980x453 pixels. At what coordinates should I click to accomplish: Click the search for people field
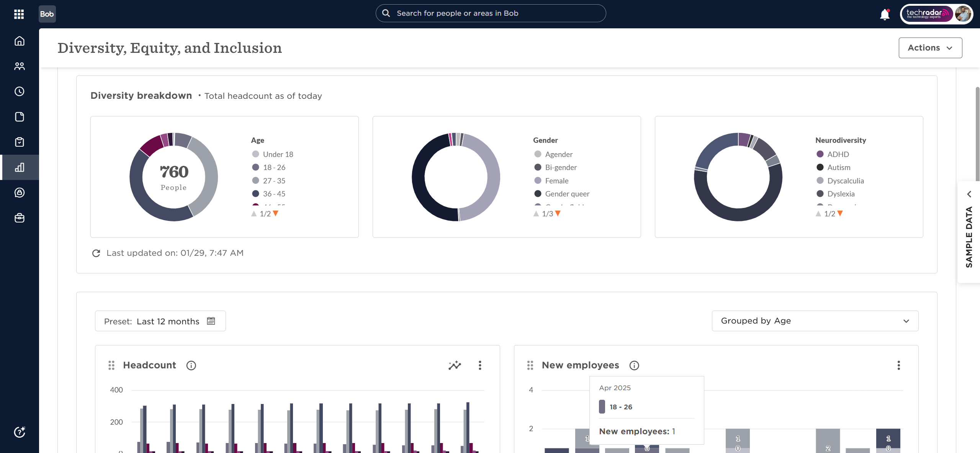490,13
